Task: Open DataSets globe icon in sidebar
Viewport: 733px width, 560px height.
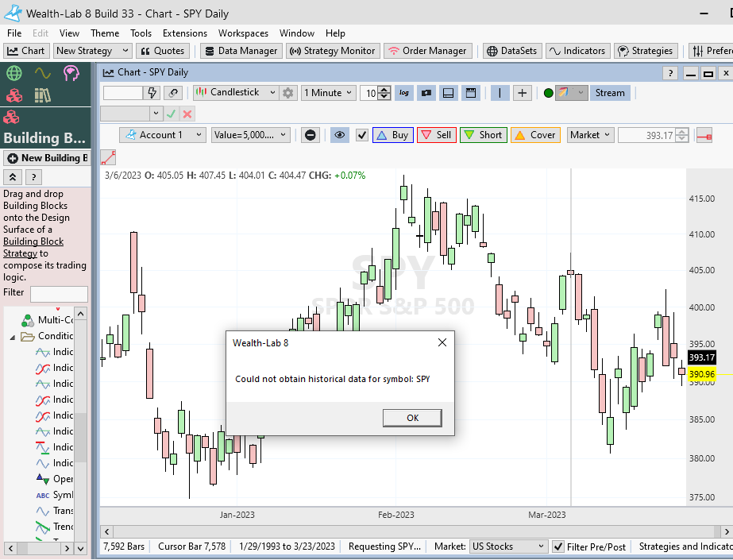Action: pyautogui.click(x=14, y=73)
